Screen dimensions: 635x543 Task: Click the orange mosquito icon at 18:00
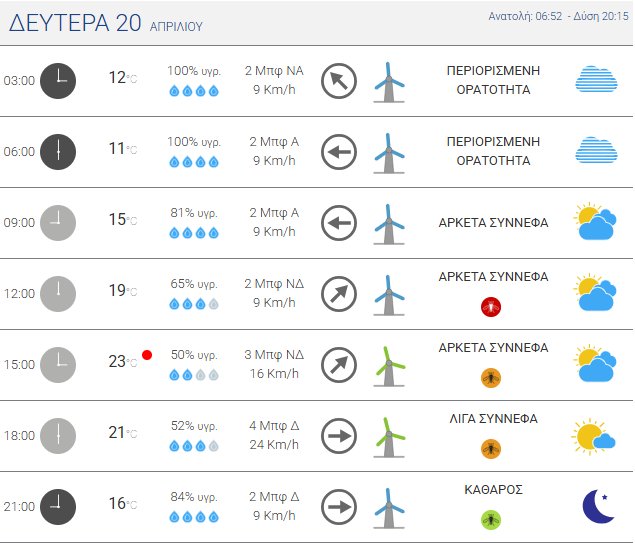pyautogui.click(x=491, y=449)
